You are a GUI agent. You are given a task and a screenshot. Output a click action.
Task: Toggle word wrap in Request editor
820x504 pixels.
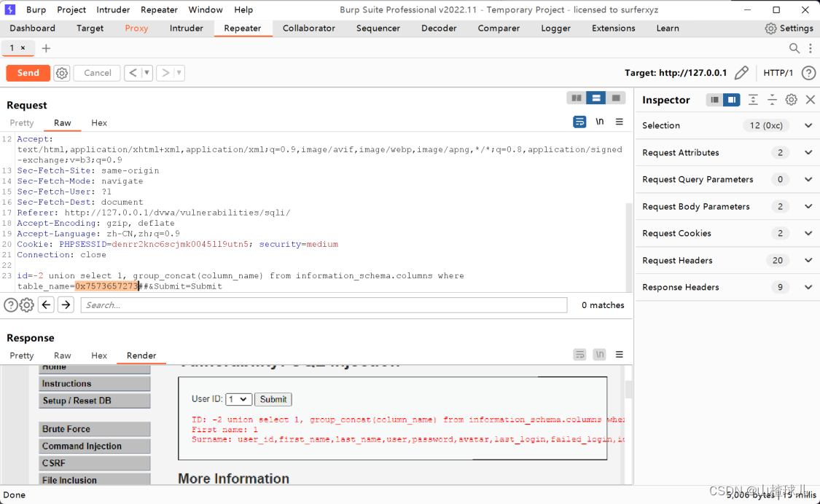click(x=579, y=122)
